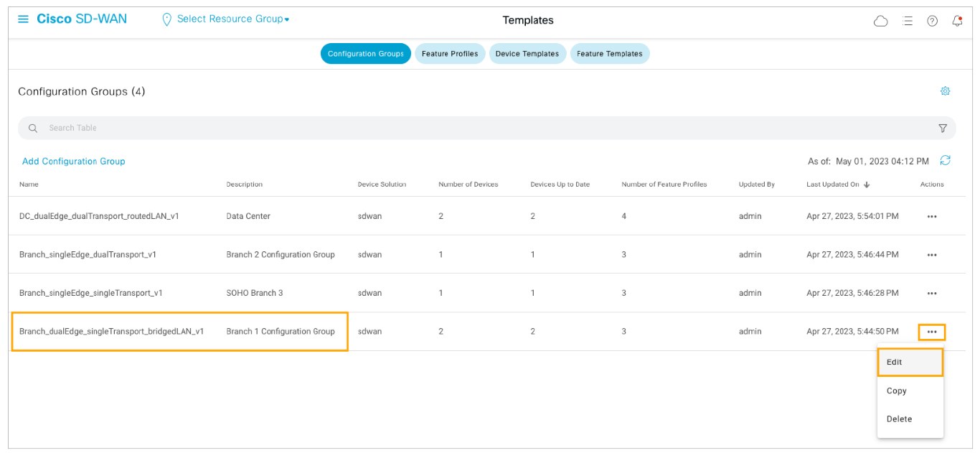This screenshot has width=980, height=453.
Task: Refresh the configuration groups table
Action: point(945,161)
